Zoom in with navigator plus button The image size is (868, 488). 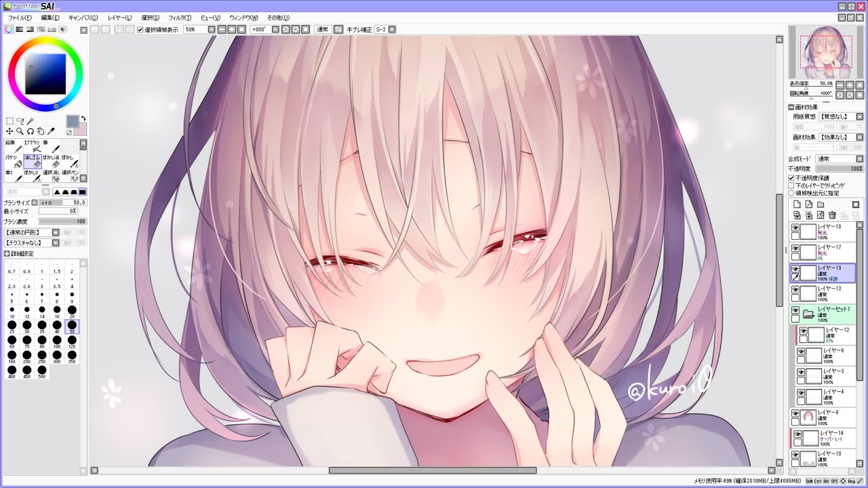coord(850,85)
